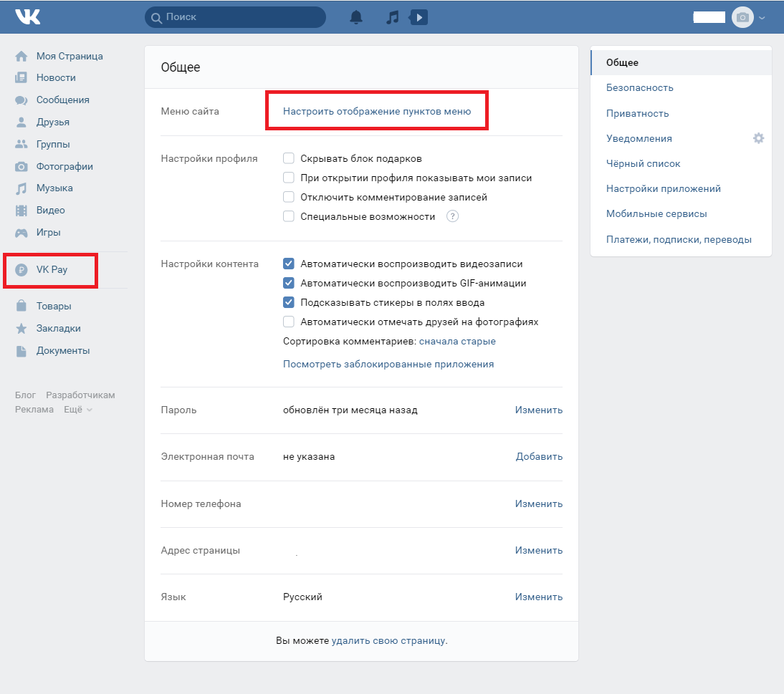Open the Разработчикам footer link
Viewport: 784px width, 694px height.
pyautogui.click(x=80, y=395)
